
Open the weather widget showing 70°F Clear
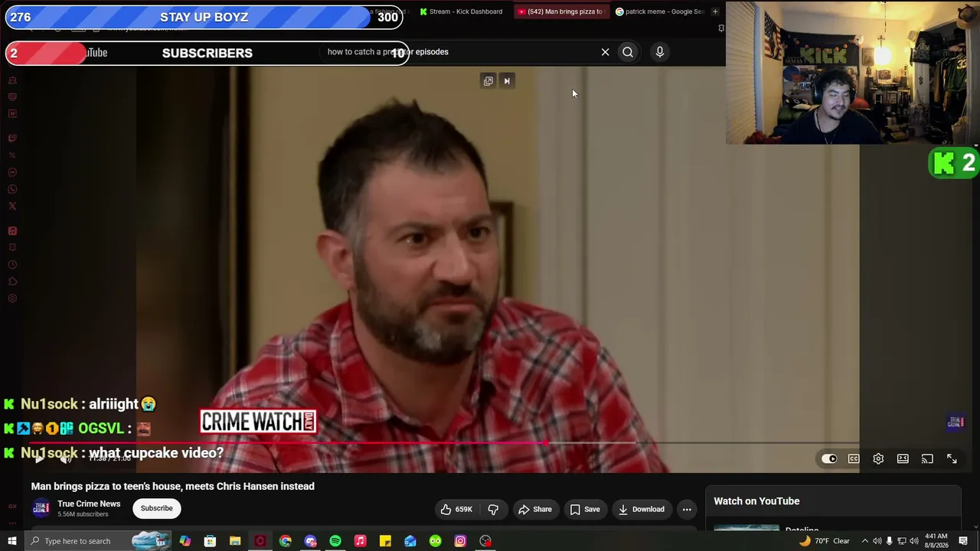(825, 541)
